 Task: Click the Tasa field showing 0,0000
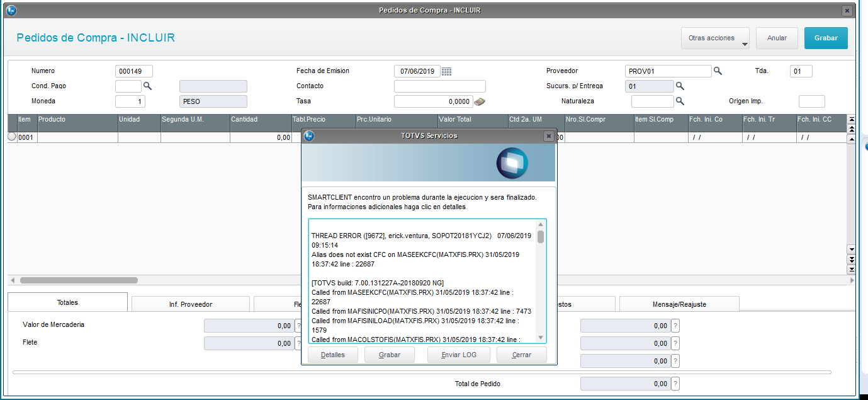(x=433, y=101)
